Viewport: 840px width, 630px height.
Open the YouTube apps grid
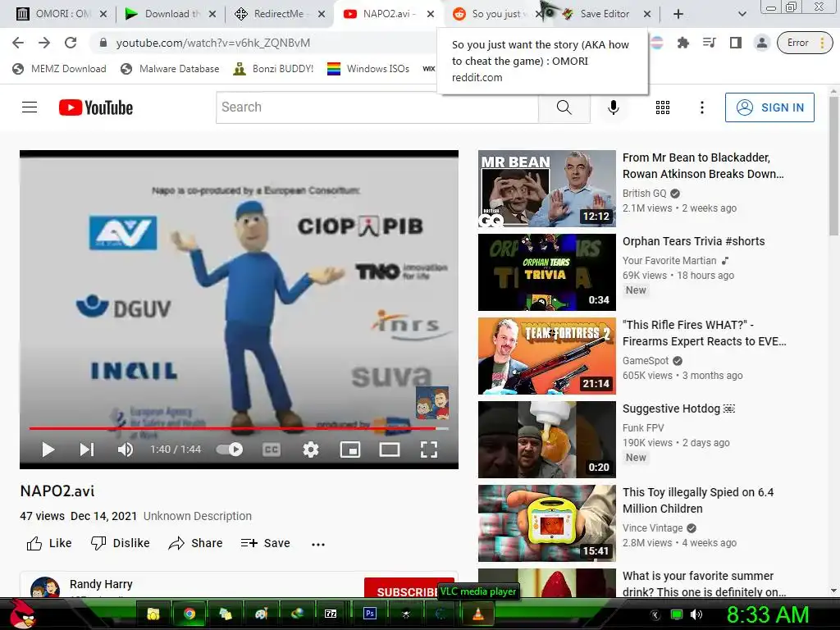[663, 107]
